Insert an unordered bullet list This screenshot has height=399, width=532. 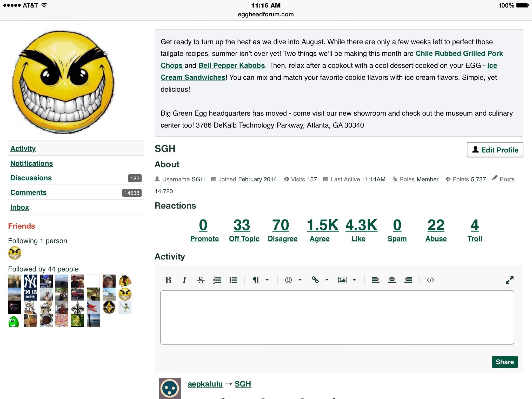point(233,280)
